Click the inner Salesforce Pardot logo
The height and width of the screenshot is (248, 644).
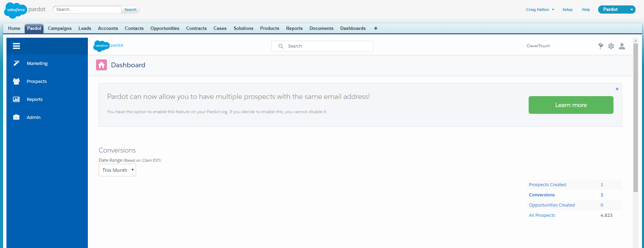pos(108,46)
